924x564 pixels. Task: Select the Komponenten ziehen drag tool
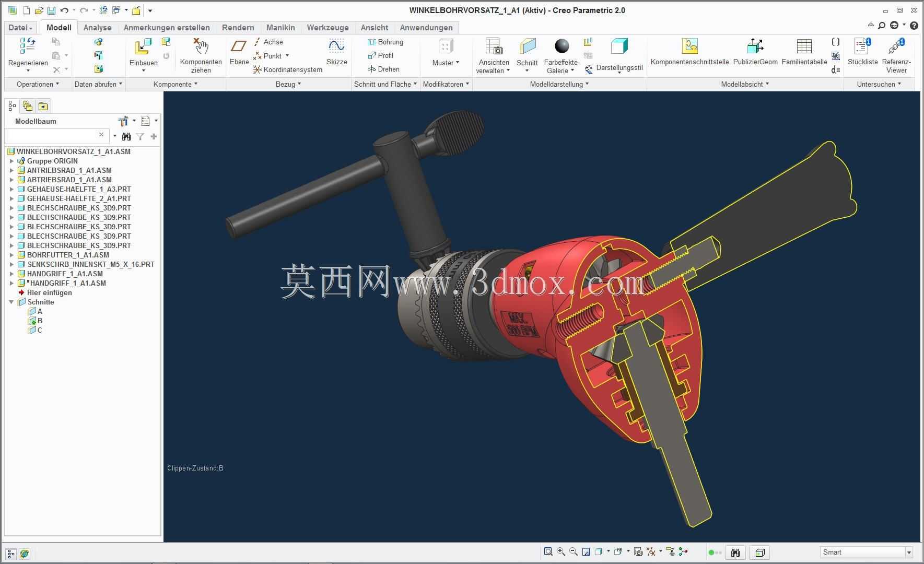pyautogui.click(x=201, y=55)
